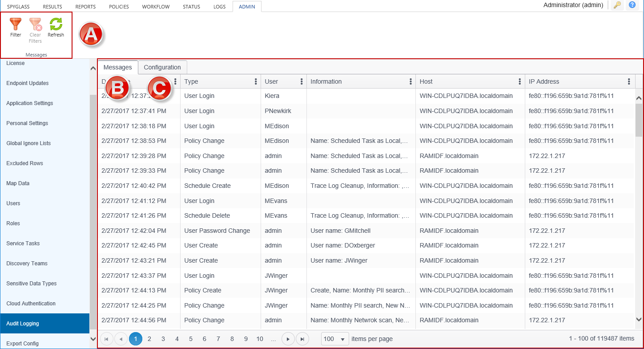Open the REPORTS top tab
644x349 pixels.
click(x=85, y=7)
